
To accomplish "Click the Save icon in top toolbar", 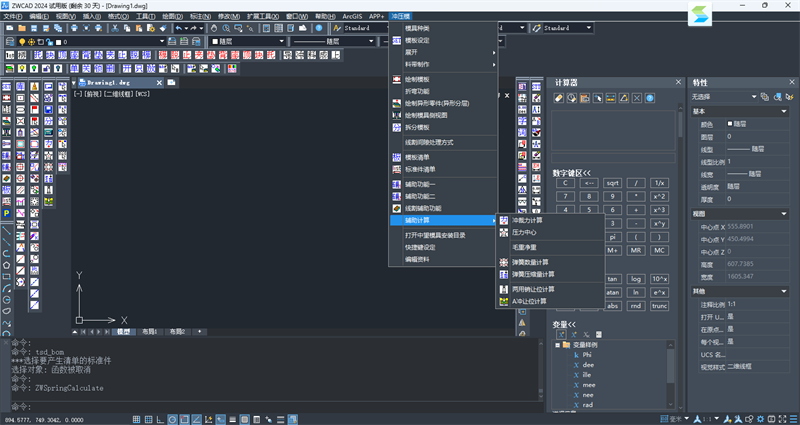I will [34, 28].
